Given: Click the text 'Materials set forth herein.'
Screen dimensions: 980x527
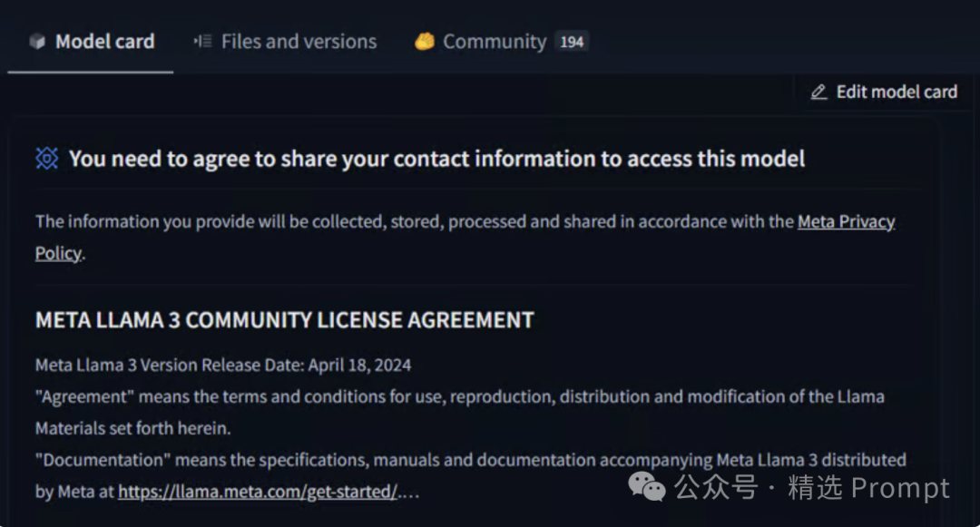Looking at the screenshot, I should [133, 428].
